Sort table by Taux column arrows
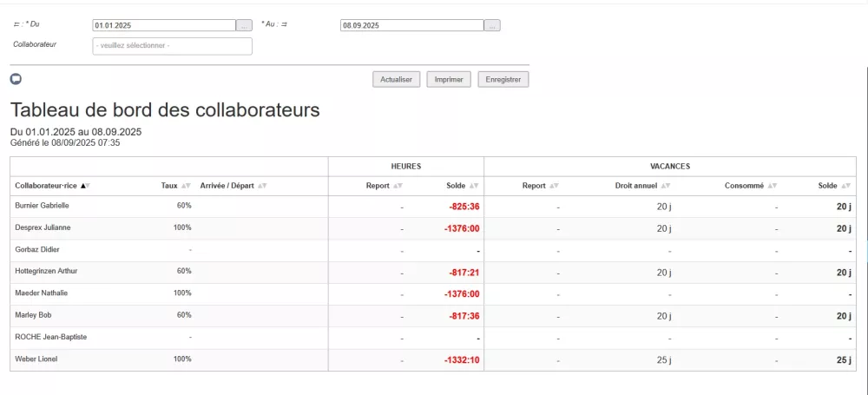Image resolution: width=868 pixels, height=395 pixels. point(186,186)
